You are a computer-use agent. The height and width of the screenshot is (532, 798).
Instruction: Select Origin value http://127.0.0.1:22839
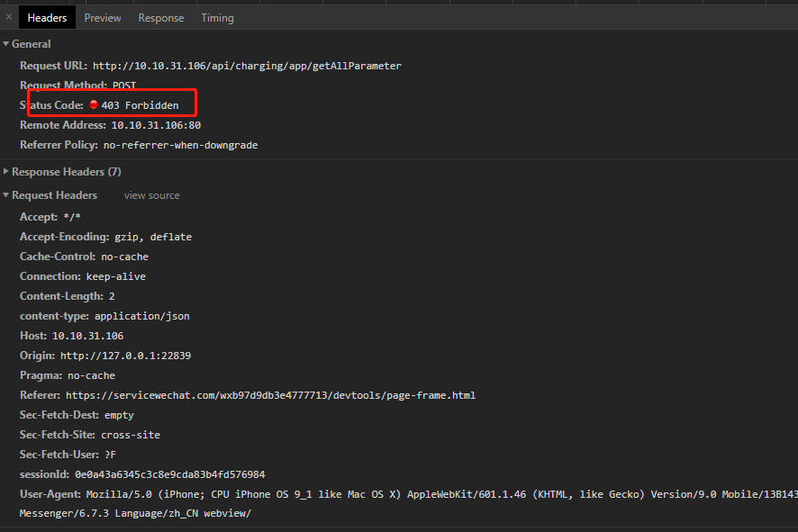(x=126, y=356)
